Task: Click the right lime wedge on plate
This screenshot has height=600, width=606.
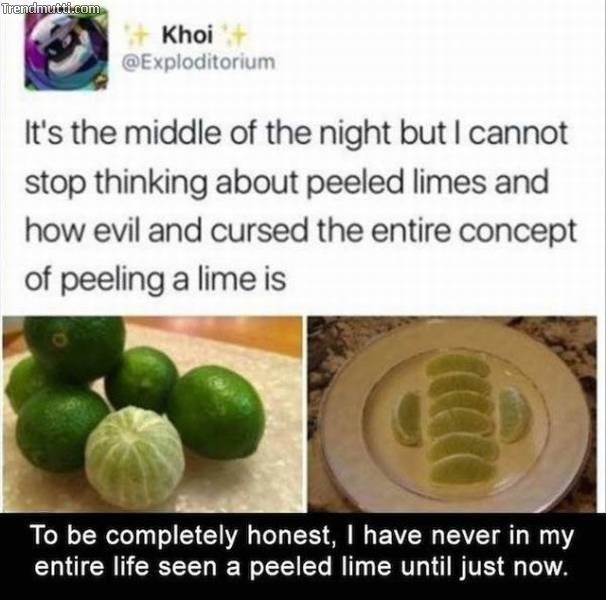Action: tap(515, 415)
